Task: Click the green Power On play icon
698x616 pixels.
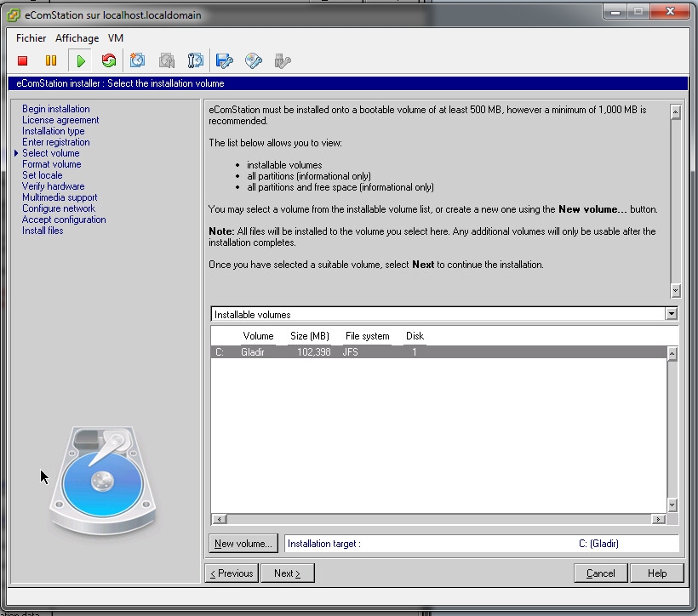Action: 80,60
